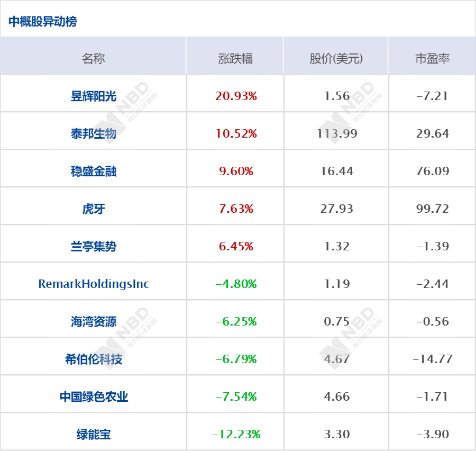Viewport: 476px width, 451px height.
Task: Click the RemarkHoldingsInc stock name
Action: click(94, 284)
